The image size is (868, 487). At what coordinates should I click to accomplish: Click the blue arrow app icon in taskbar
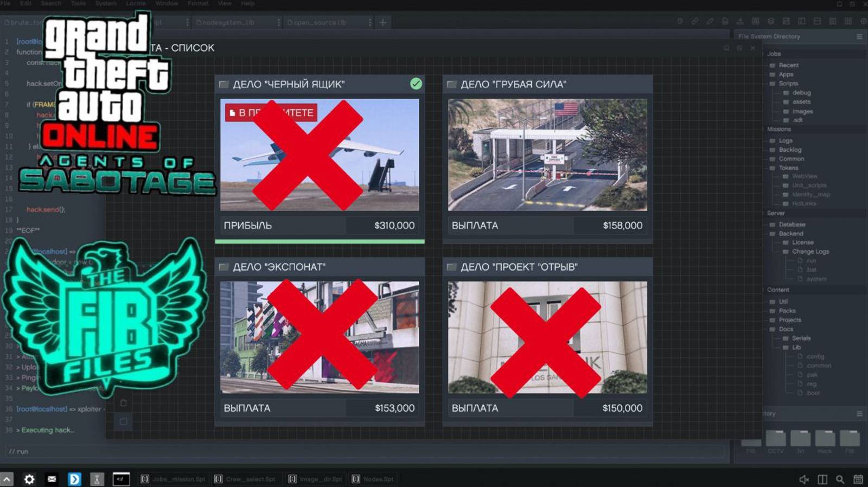(74, 479)
